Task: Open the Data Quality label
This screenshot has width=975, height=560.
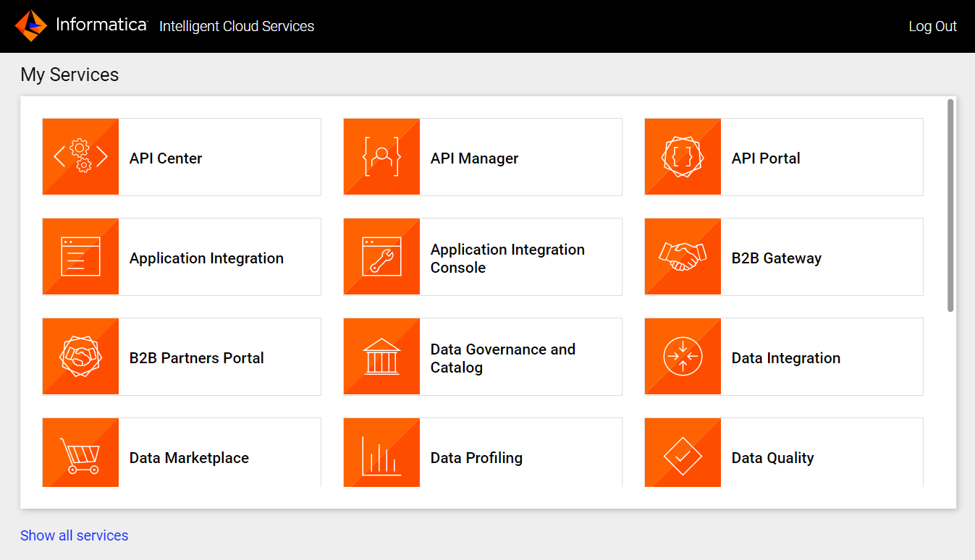Action: (x=772, y=458)
